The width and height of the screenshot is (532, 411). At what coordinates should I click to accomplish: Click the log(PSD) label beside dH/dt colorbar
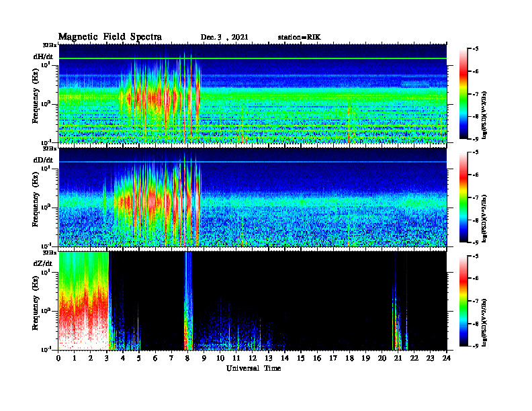click(x=484, y=115)
